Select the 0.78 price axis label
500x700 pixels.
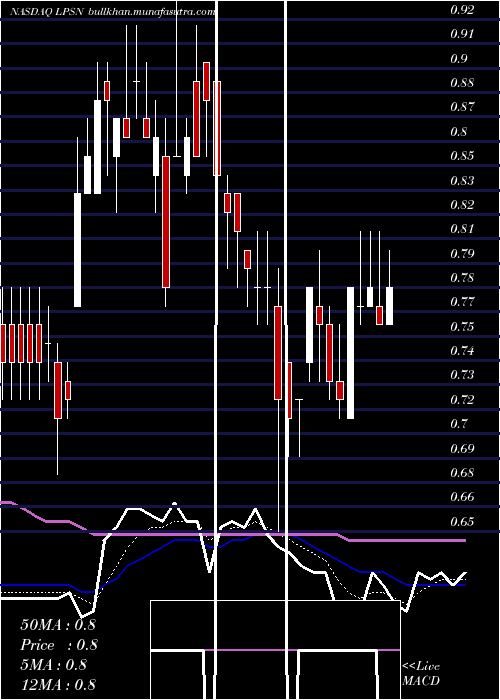point(462,278)
